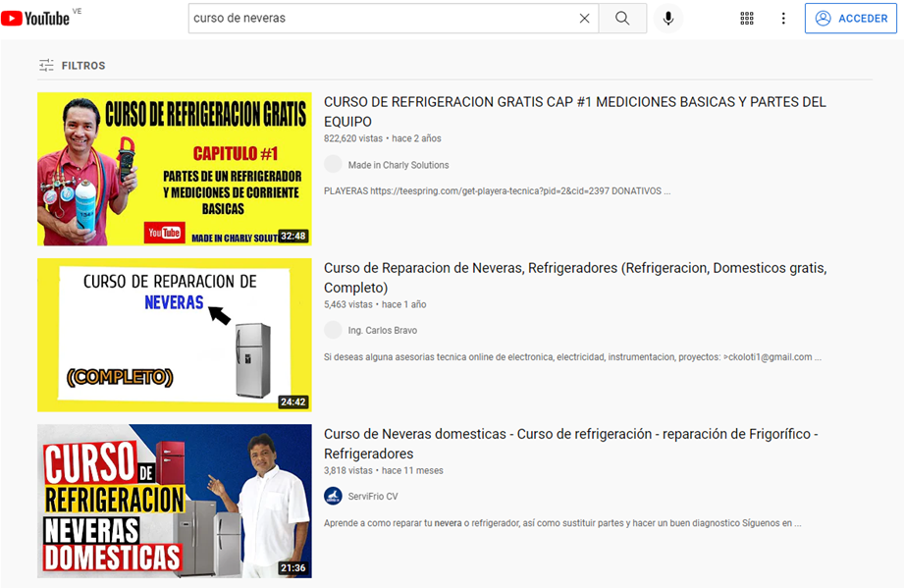Visit the Ing. Carlos Bravo channel
Screen dimensions: 904x588
tap(382, 330)
